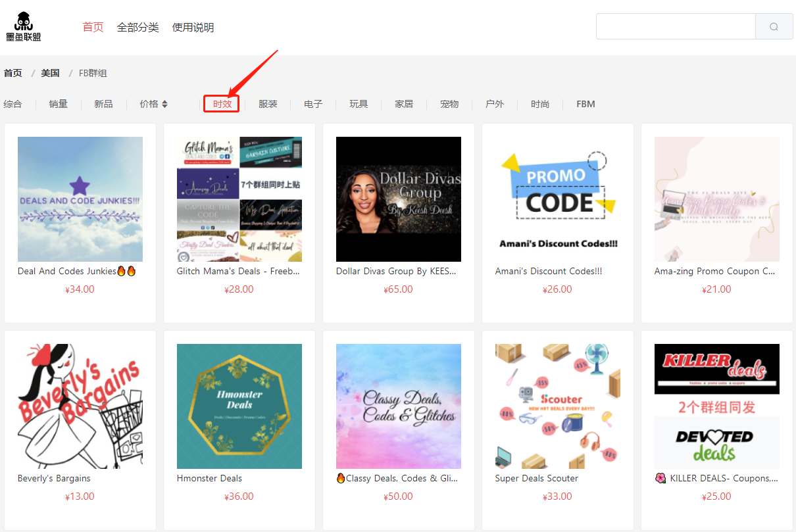796x532 pixels.
Task: Open the 使用说明 page
Action: coord(193,27)
